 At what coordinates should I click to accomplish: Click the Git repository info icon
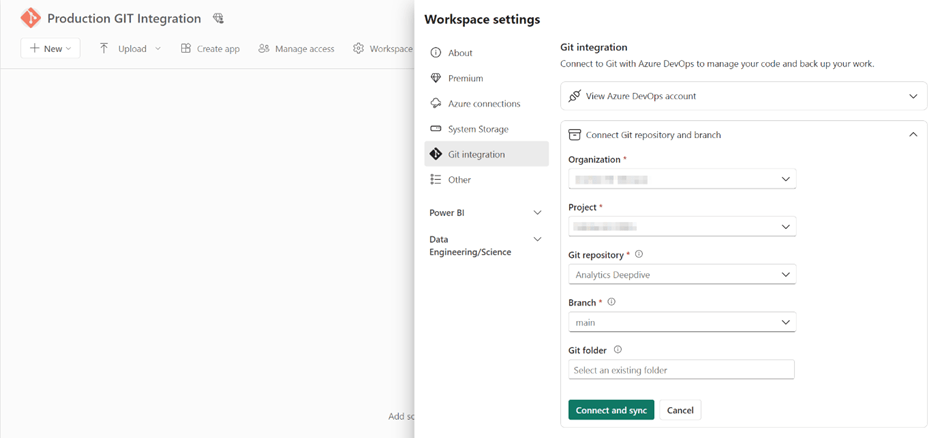tap(638, 254)
